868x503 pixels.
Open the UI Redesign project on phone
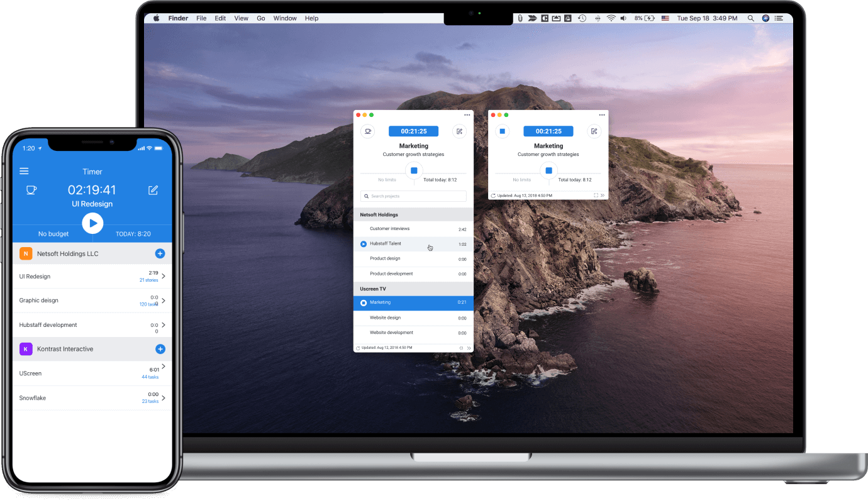(x=92, y=277)
